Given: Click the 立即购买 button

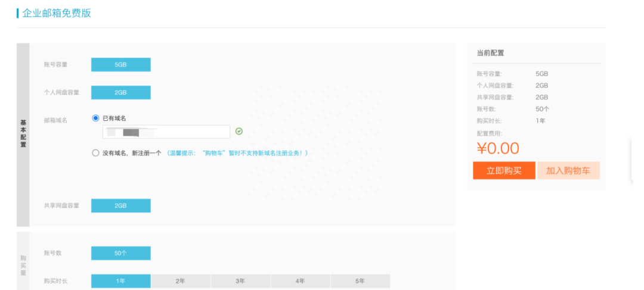Looking at the screenshot, I should coord(504,170).
